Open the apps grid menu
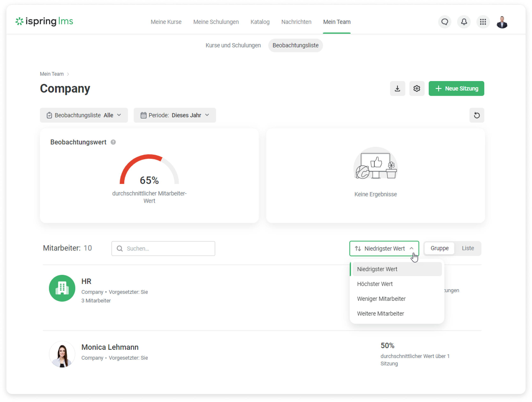 pyautogui.click(x=483, y=22)
